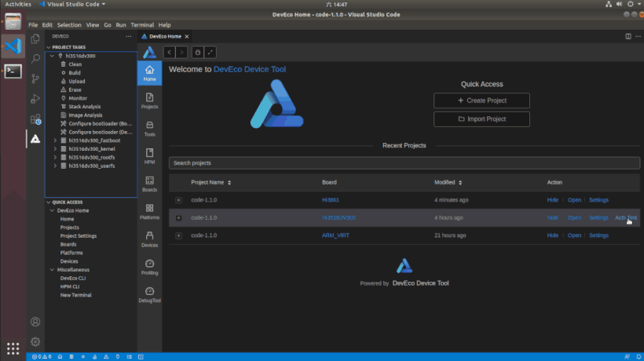Click Hide for the Hi3516DV300 project

pos(552,218)
